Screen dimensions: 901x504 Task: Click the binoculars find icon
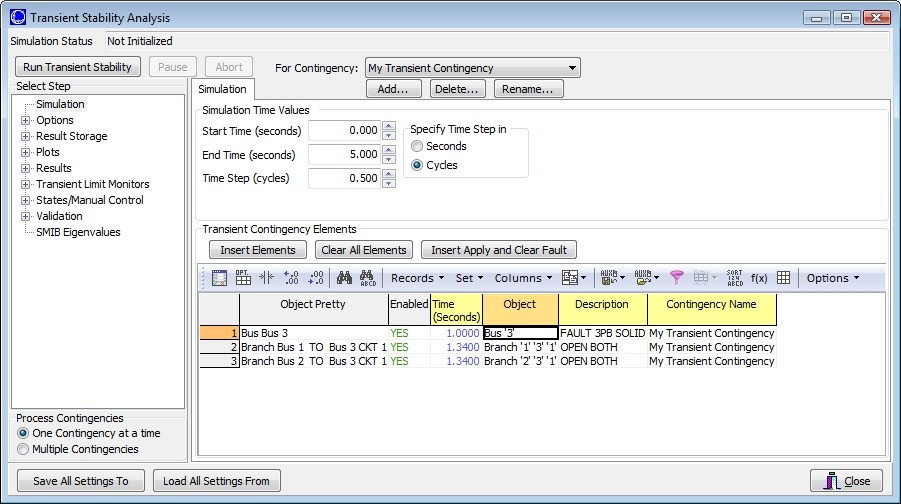344,278
